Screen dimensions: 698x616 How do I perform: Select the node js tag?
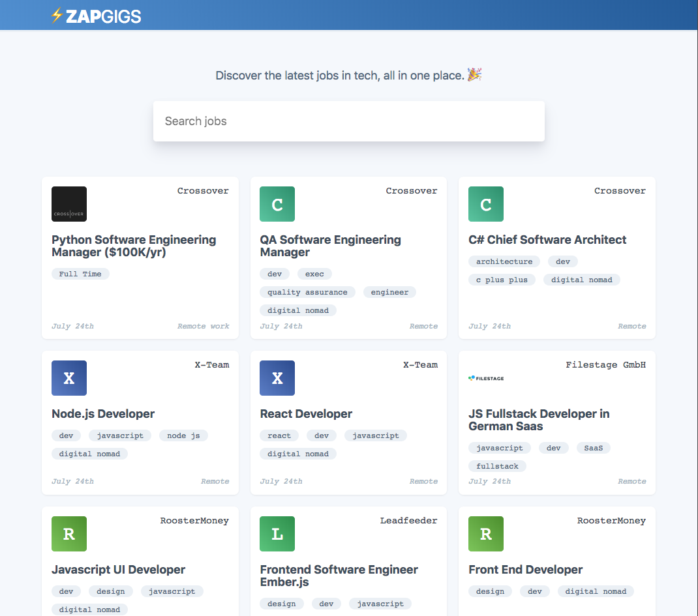click(x=183, y=435)
